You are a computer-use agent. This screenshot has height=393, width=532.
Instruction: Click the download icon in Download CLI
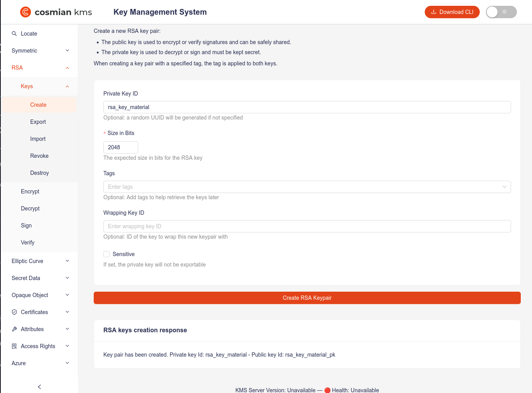click(434, 12)
